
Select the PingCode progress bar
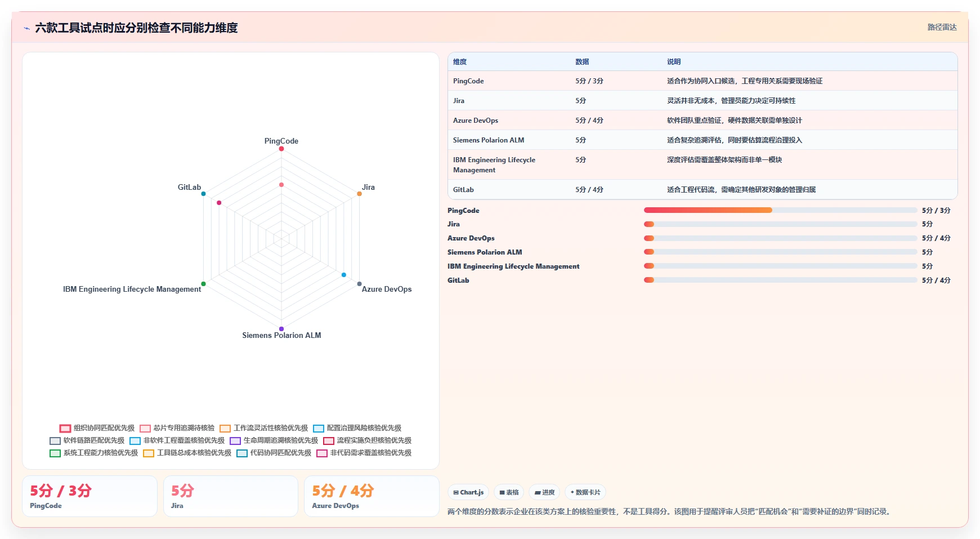coord(780,210)
